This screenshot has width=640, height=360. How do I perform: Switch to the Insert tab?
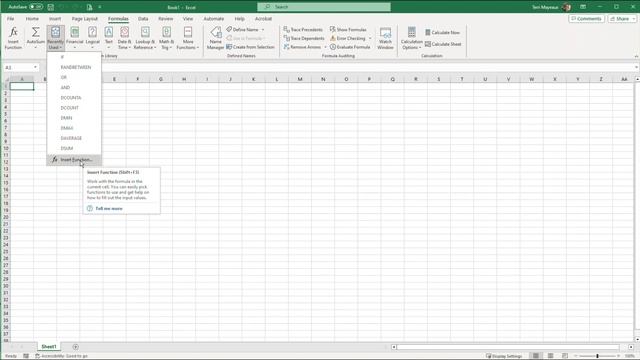pyautogui.click(x=55, y=19)
